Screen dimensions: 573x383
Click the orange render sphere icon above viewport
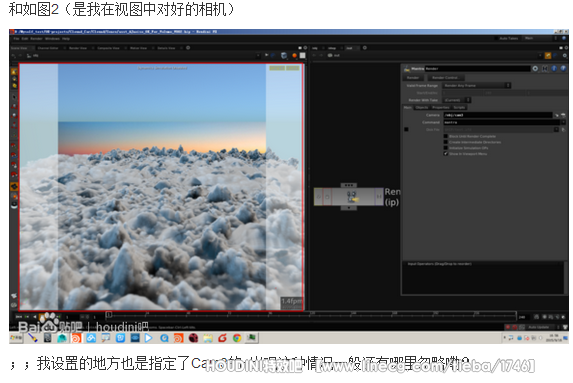pyautogui.click(x=294, y=56)
